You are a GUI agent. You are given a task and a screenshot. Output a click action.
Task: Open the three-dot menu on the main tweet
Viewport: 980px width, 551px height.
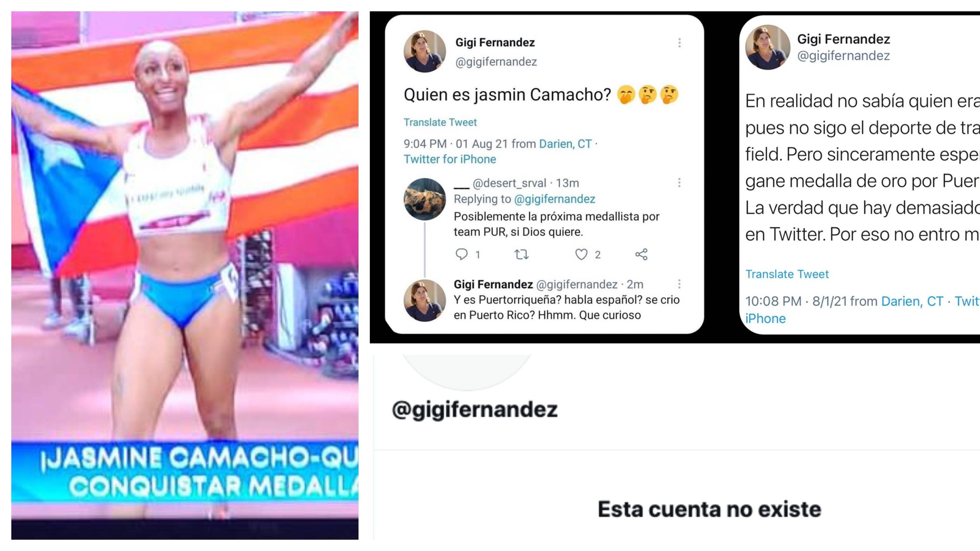(679, 43)
